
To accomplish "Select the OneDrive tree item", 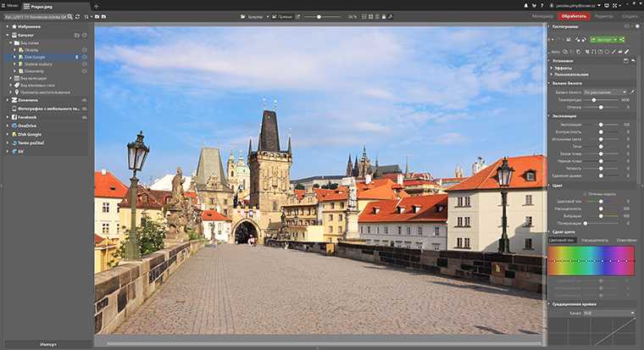I will click(x=27, y=125).
